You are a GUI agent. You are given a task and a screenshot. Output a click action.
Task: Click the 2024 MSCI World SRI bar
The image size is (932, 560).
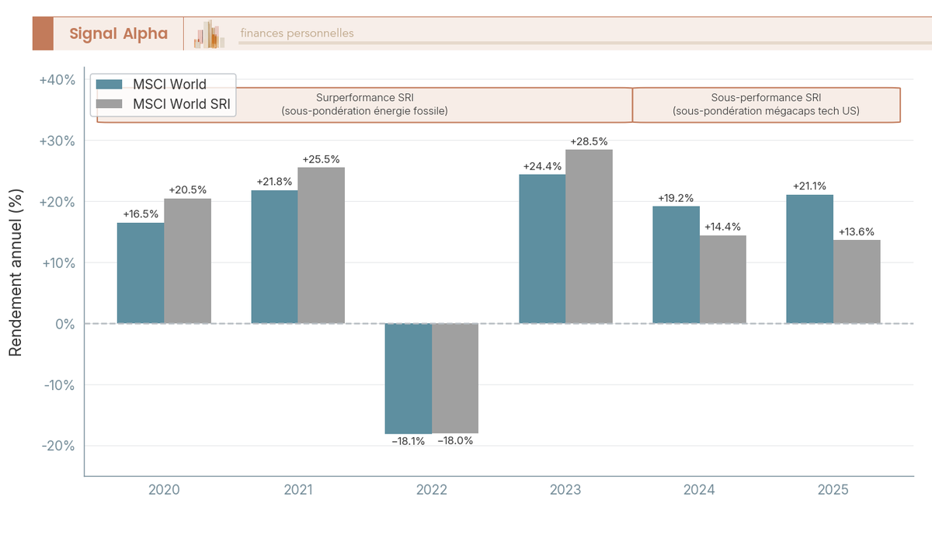click(722, 280)
